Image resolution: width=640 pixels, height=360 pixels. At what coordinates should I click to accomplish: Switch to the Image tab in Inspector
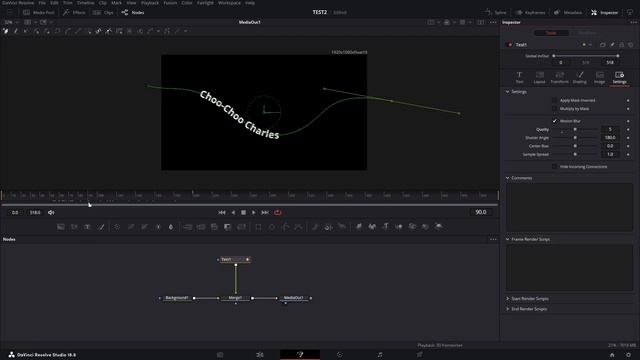(600, 77)
